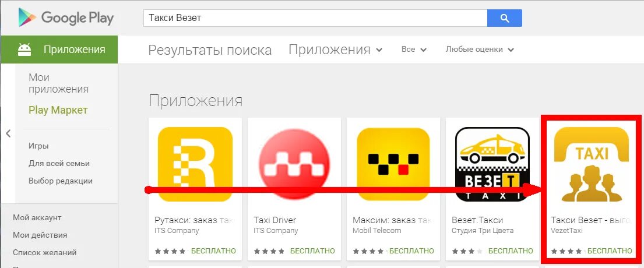Click the search field containing Такси Везет
The image size is (644, 268).
[315, 18]
